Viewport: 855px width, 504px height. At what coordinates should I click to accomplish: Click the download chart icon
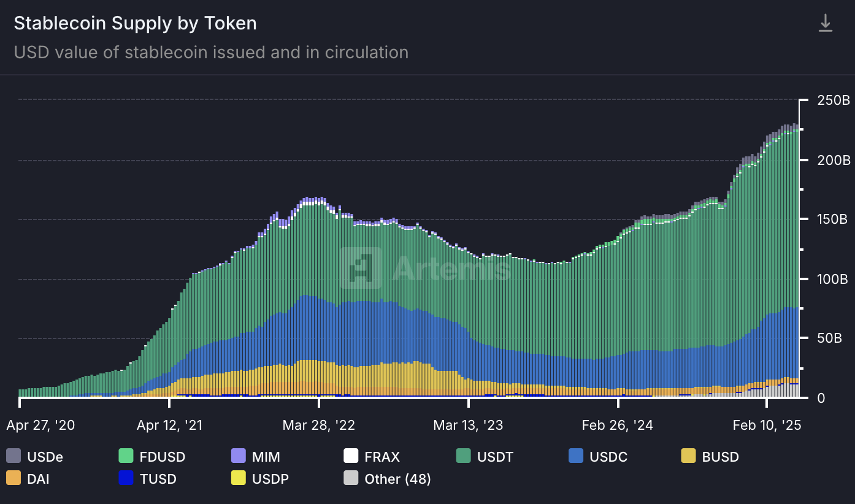pyautogui.click(x=826, y=23)
